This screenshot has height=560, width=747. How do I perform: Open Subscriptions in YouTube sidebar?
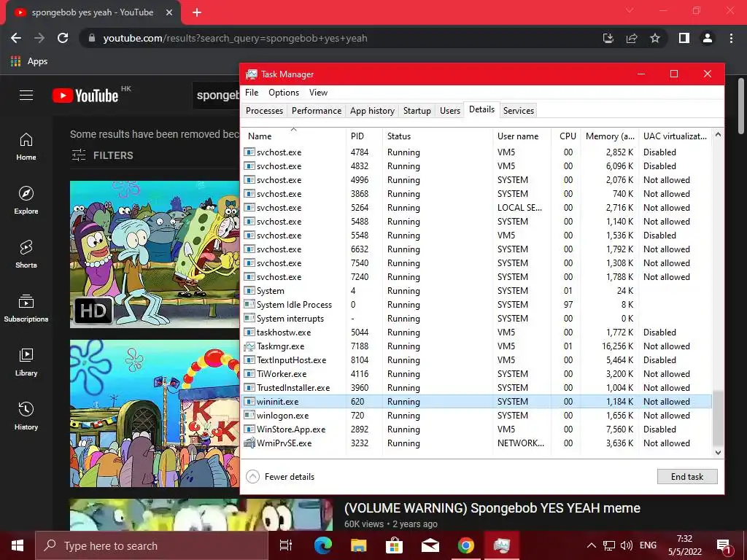[x=26, y=308]
